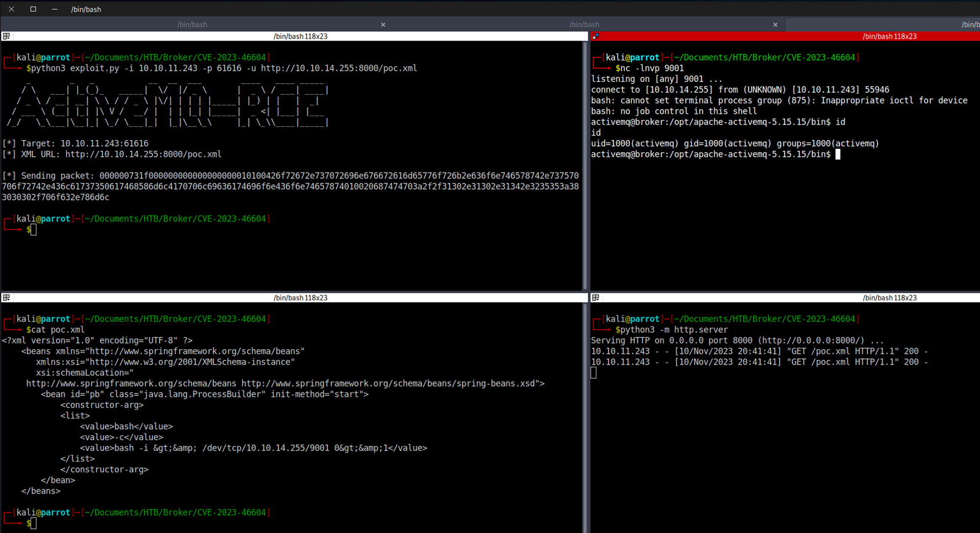Switch to the first /bin/bash tab
The height and width of the screenshot is (533, 980).
pos(192,24)
